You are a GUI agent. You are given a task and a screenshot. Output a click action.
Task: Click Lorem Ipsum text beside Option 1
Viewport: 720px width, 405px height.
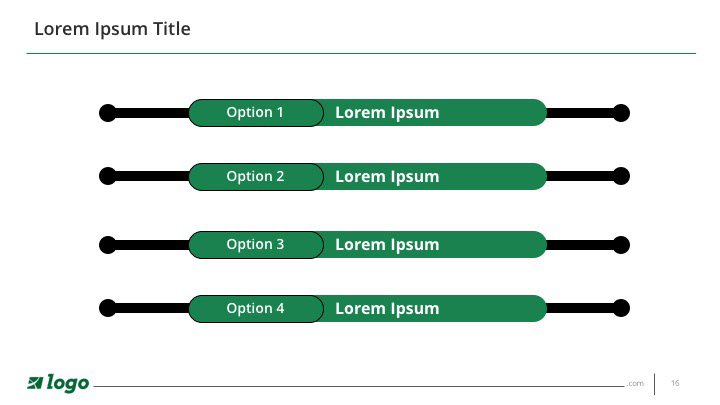tap(387, 112)
